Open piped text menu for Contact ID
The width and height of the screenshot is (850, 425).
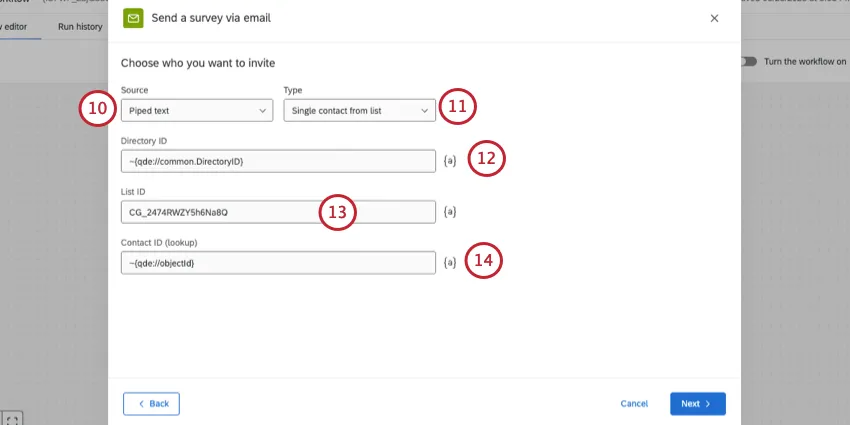(450, 263)
